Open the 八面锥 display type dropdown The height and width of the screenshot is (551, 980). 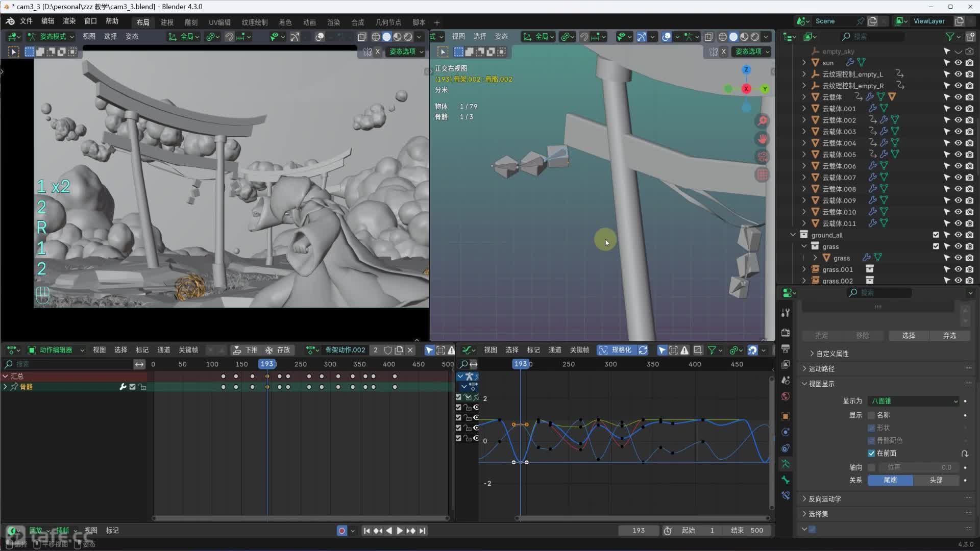click(914, 401)
